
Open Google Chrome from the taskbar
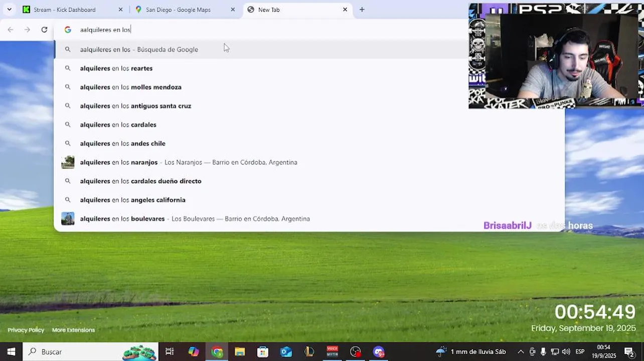pos(217,351)
